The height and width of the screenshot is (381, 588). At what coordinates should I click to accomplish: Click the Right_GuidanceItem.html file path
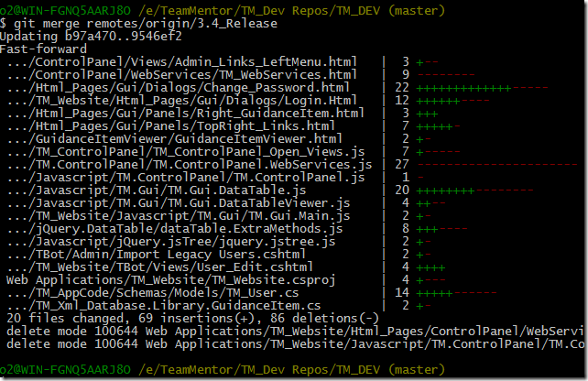186,114
